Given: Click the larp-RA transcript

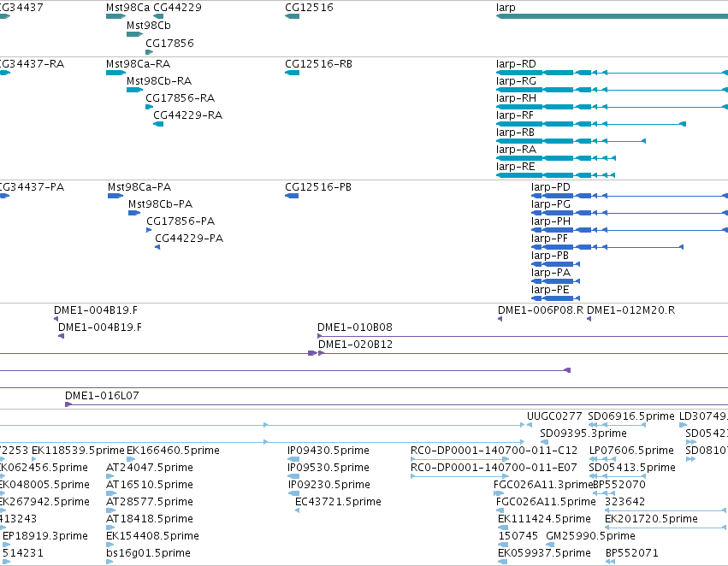Looking at the screenshot, I should tap(556, 158).
